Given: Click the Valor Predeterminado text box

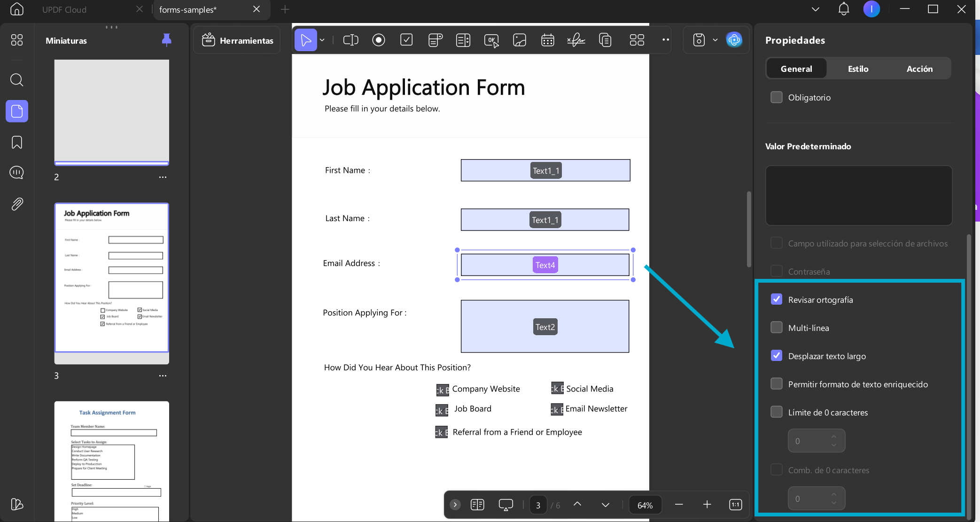Looking at the screenshot, I should pyautogui.click(x=859, y=195).
